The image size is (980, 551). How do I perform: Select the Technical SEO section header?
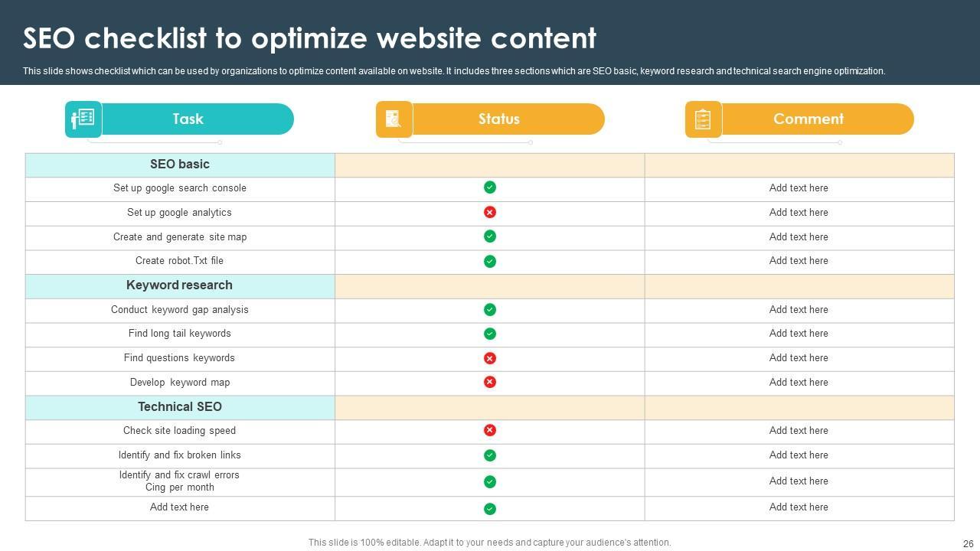180,407
